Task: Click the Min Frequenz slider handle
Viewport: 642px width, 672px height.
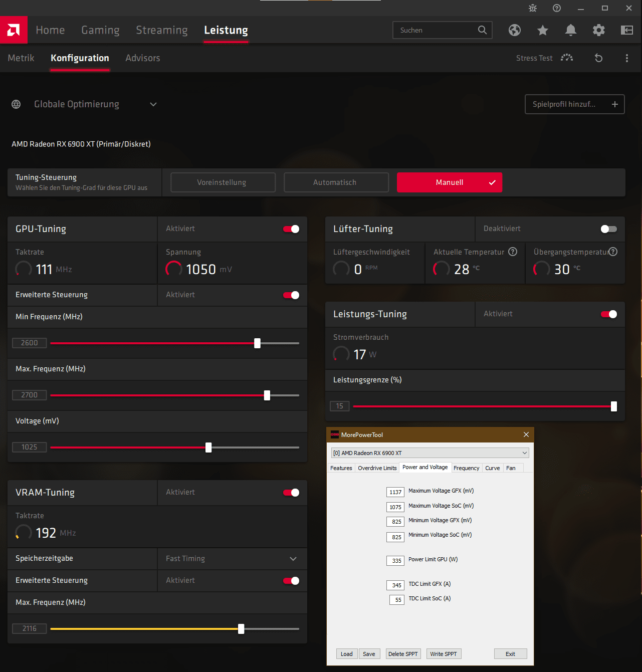Action: click(x=257, y=343)
